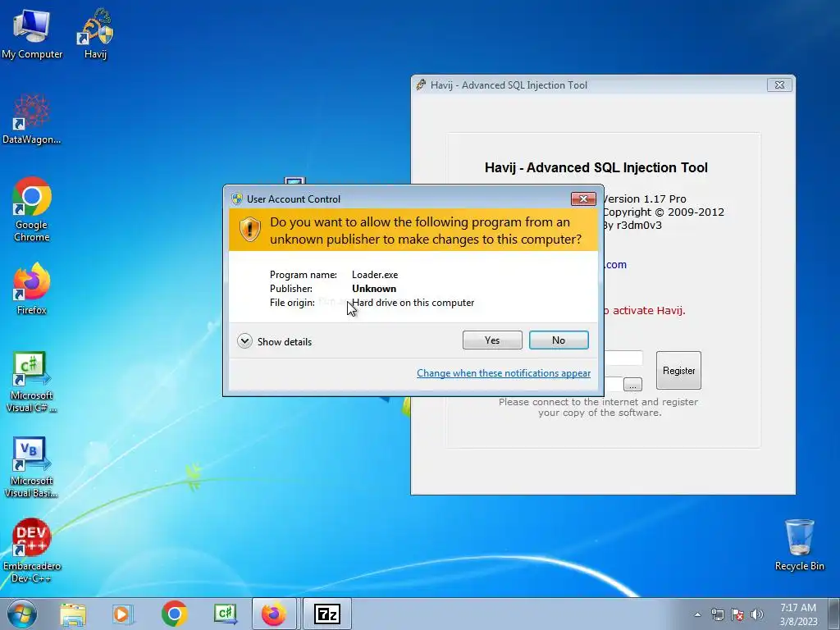The image size is (840, 630).
Task: Click the browse '...' button in Havij window
Action: 632,385
